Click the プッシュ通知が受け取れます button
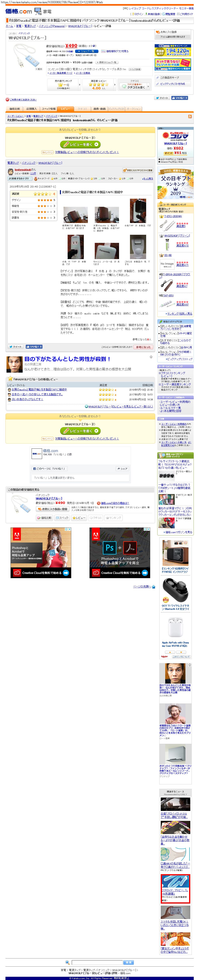The height and width of the screenshot is (980, 199). point(173,37)
